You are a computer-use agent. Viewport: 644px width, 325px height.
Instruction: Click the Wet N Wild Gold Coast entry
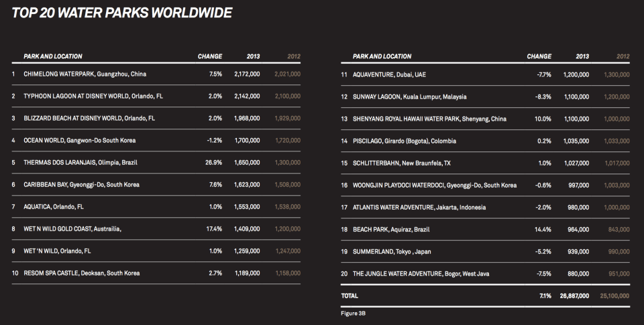[72, 229]
